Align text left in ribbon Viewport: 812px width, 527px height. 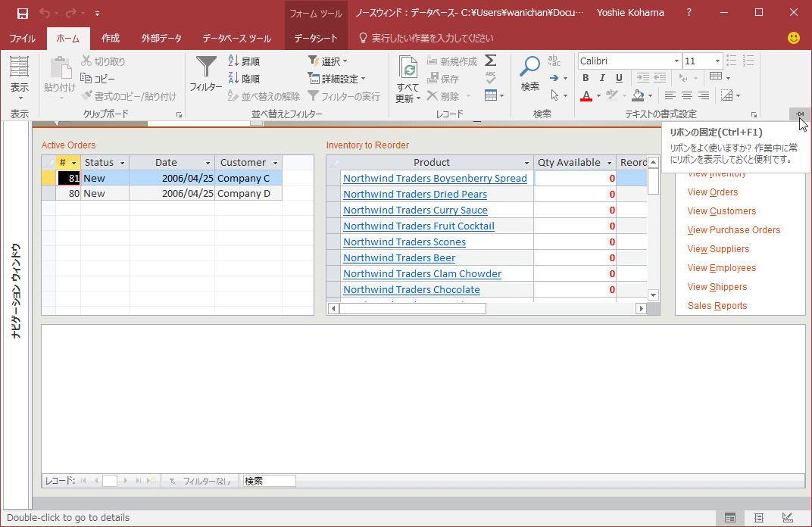670,95
